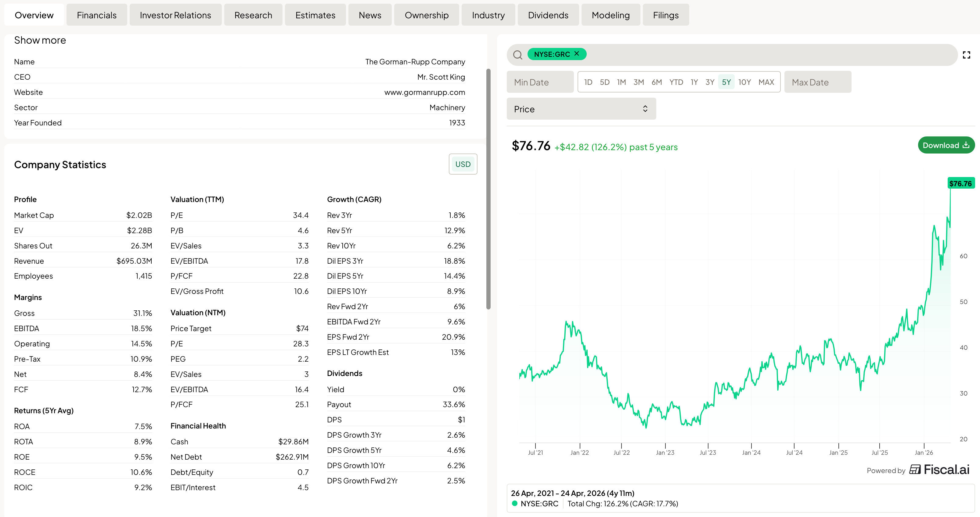
Task: Toggle the USD currency button
Action: pos(463,164)
